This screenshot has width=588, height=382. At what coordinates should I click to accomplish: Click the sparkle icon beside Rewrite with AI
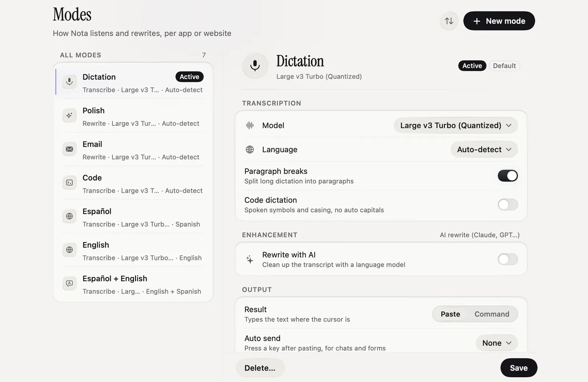[250, 260]
